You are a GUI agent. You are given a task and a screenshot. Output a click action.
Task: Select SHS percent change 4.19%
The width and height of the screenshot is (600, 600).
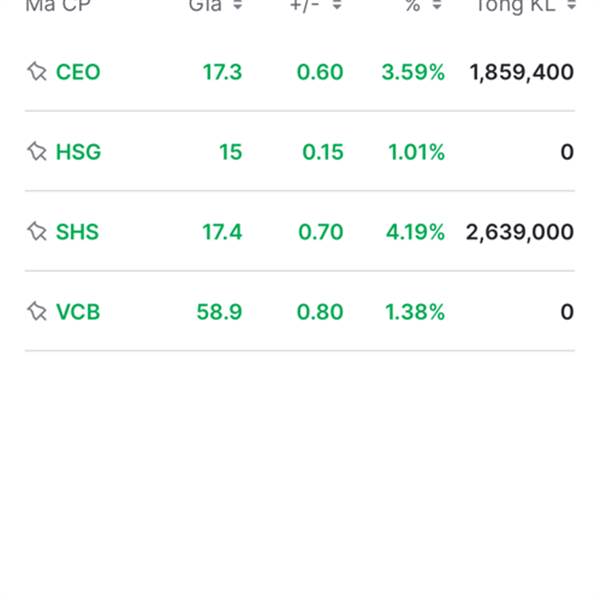pyautogui.click(x=413, y=232)
